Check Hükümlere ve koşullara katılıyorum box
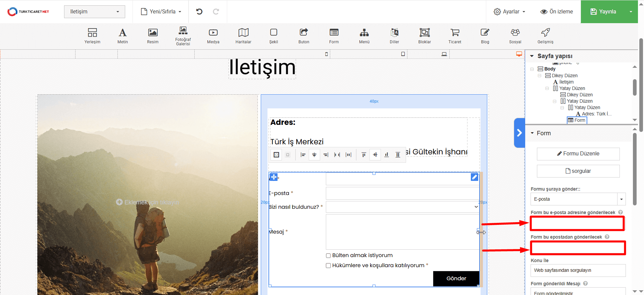The width and height of the screenshot is (644, 295). pos(328,265)
